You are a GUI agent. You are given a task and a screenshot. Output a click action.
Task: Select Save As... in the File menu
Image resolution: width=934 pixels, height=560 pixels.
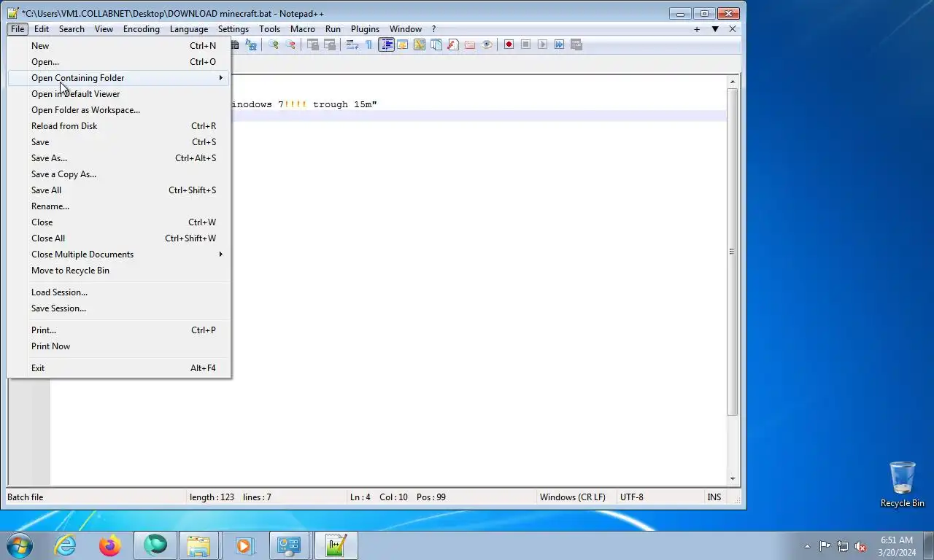[x=119, y=158]
